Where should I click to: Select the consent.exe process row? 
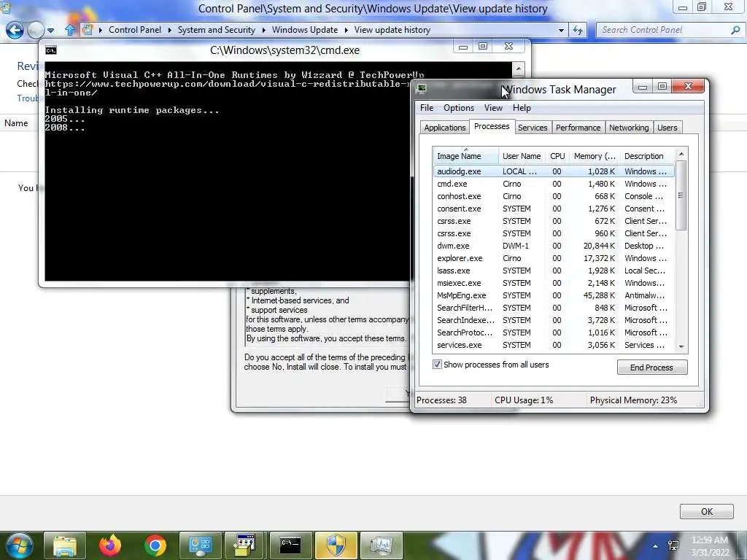pos(554,209)
